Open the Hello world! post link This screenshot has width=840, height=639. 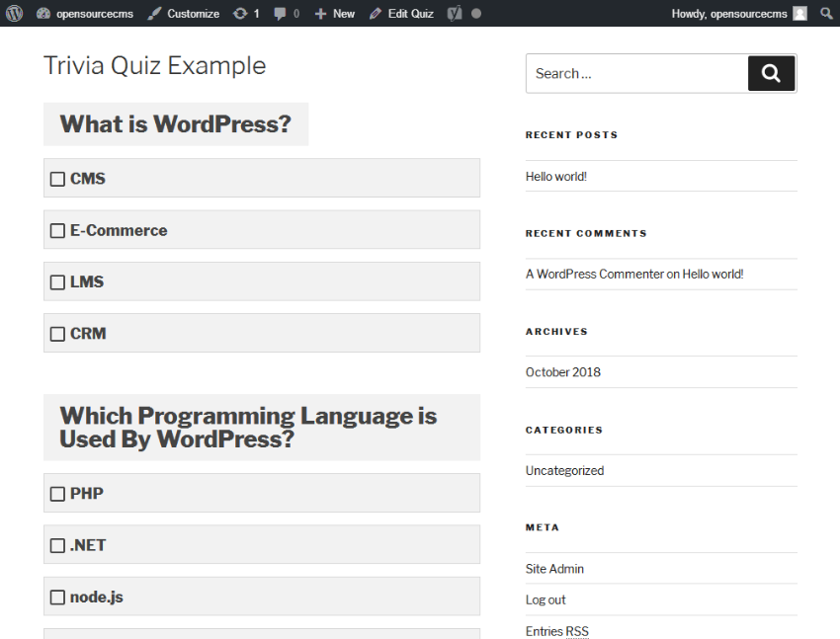pyautogui.click(x=555, y=176)
